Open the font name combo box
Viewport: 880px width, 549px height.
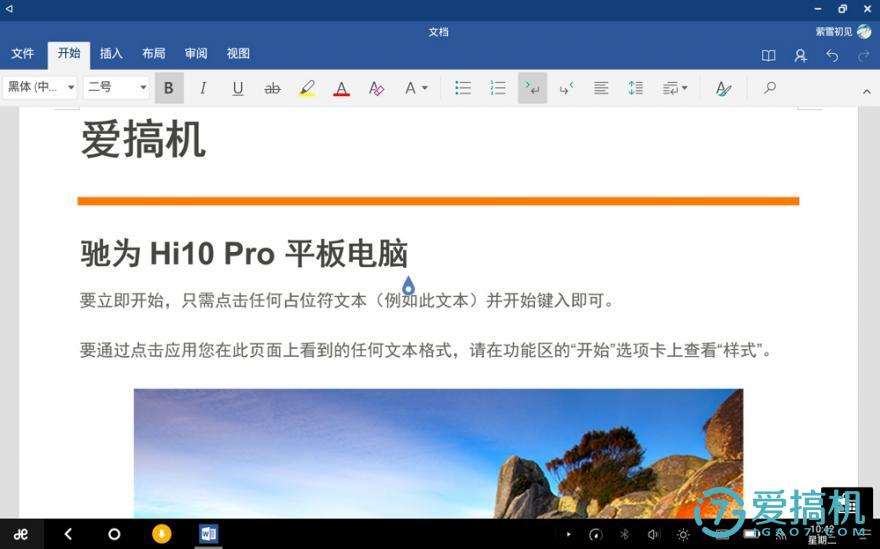[40, 88]
